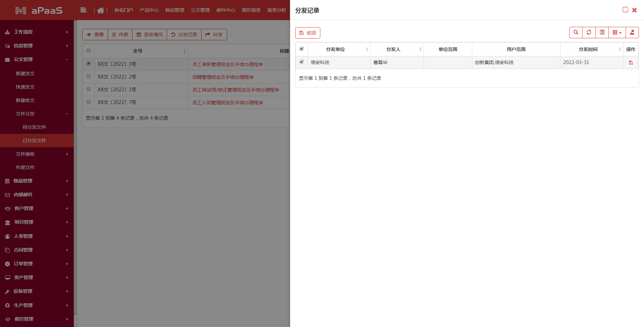Image resolution: width=644 pixels, height=327 pixels.
Task: Open 招聘管理规定及手续办理程序 link
Action: (223, 77)
